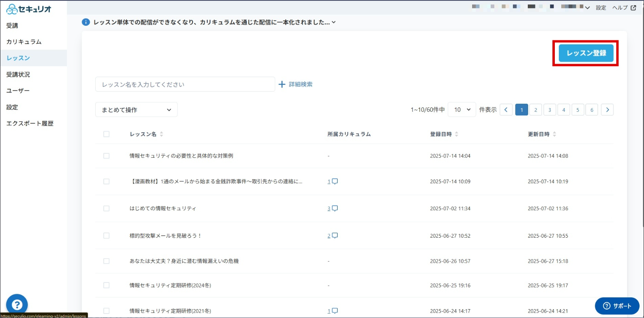Click update date 2025-06-27 15:18

[548, 261]
